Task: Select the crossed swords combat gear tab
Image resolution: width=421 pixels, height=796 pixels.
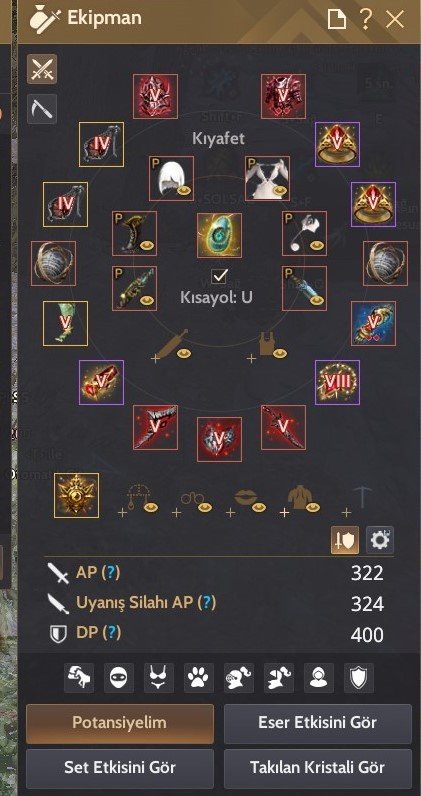Action: pos(42,69)
